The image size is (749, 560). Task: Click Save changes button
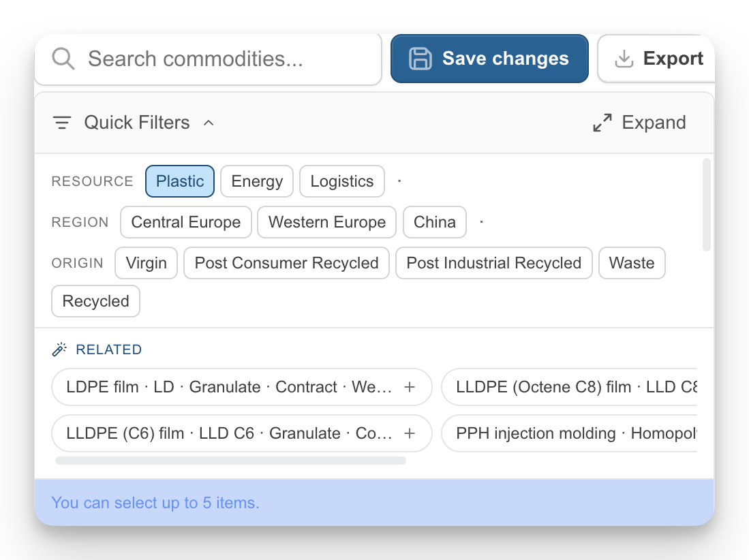pos(489,59)
